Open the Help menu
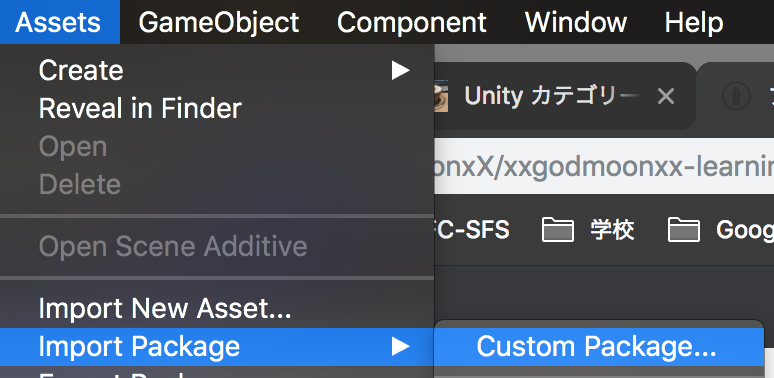 694,22
